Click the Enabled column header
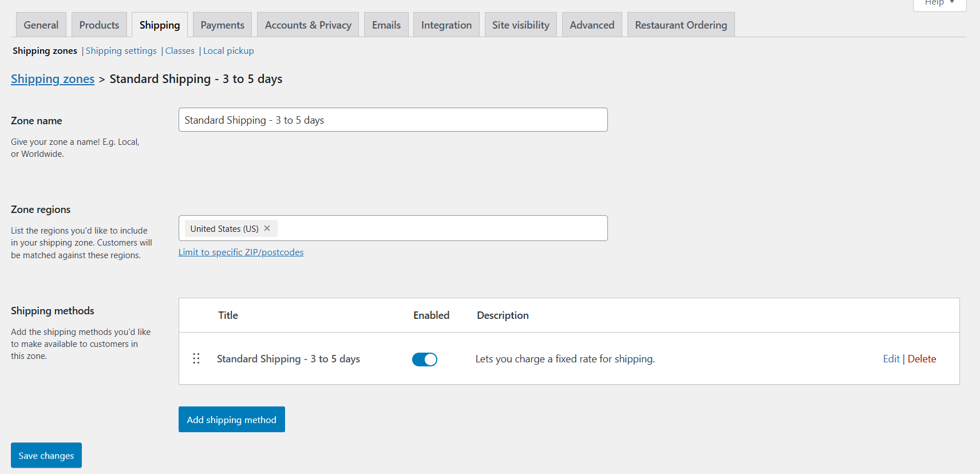The height and width of the screenshot is (474, 980). 432,315
